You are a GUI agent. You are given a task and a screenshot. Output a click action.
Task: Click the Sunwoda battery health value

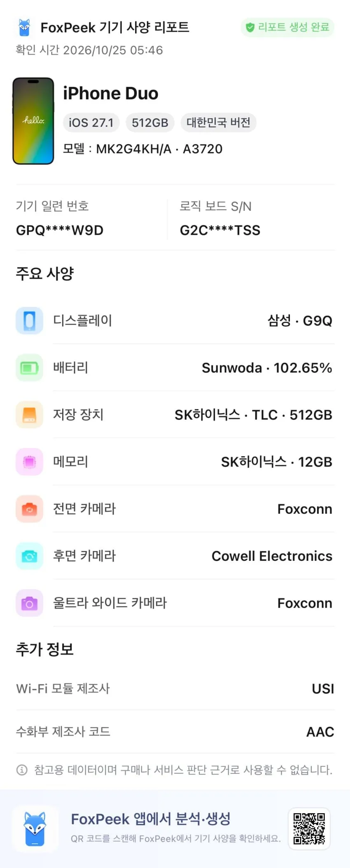click(x=267, y=368)
